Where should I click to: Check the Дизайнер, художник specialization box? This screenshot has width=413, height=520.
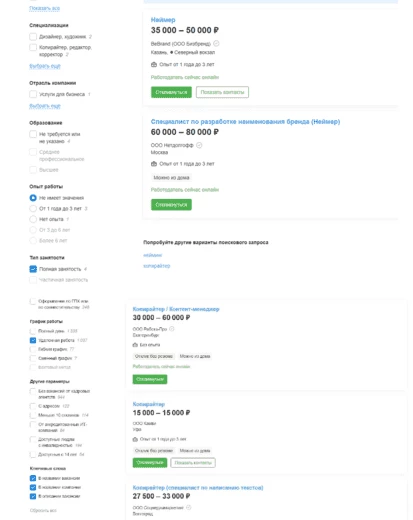33,37
